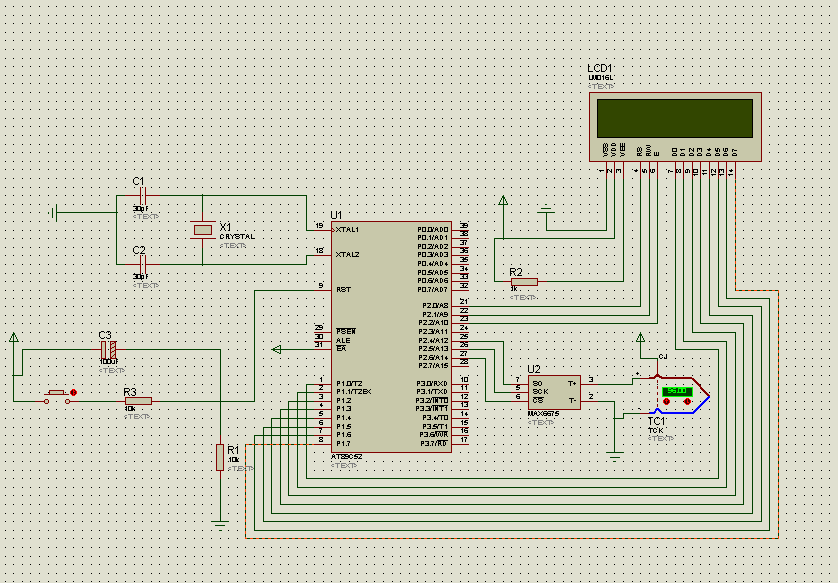Screen dimensions: 838x583
Task: Click the ALE pin label
Action: [x=343, y=340]
